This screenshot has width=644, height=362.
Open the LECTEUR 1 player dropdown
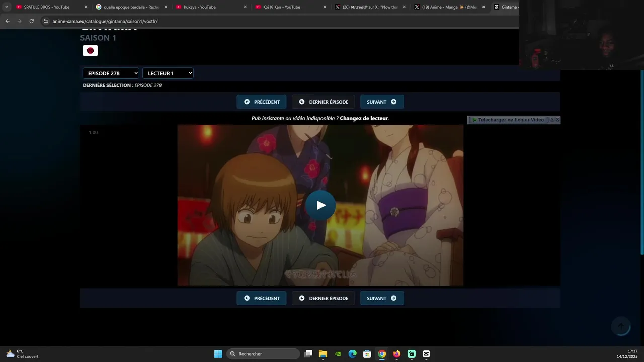[x=168, y=73]
